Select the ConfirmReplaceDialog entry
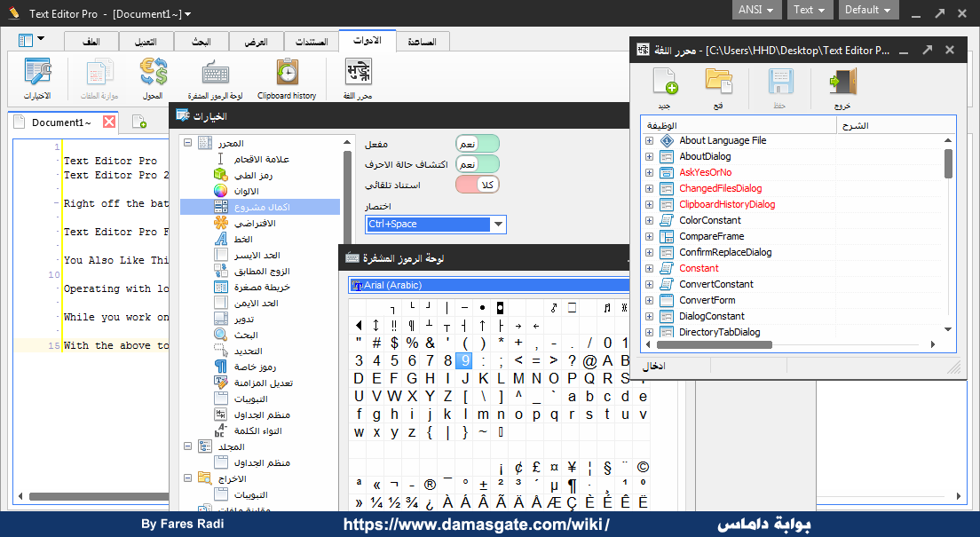980x537 pixels. pyautogui.click(x=725, y=252)
